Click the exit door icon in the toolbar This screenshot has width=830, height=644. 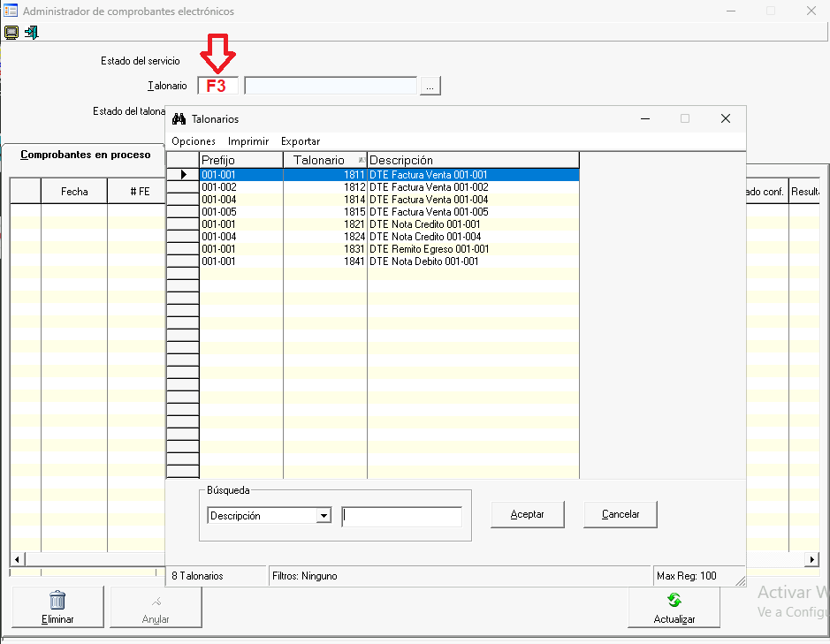(x=32, y=33)
